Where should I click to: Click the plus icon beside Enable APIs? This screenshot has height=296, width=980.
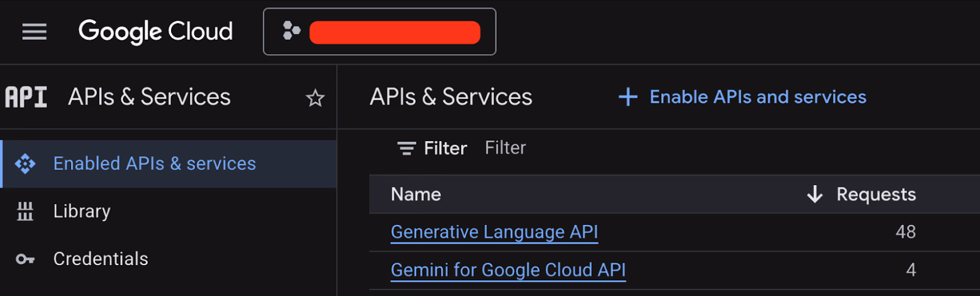[628, 97]
